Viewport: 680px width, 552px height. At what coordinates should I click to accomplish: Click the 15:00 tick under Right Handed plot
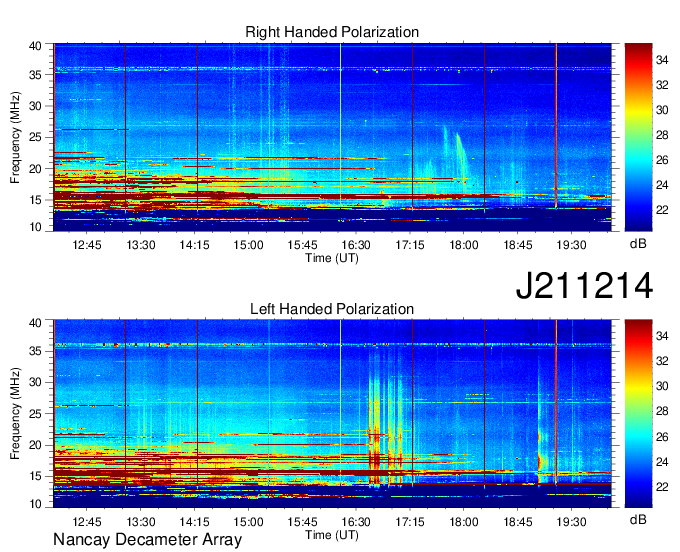pyautogui.click(x=248, y=245)
